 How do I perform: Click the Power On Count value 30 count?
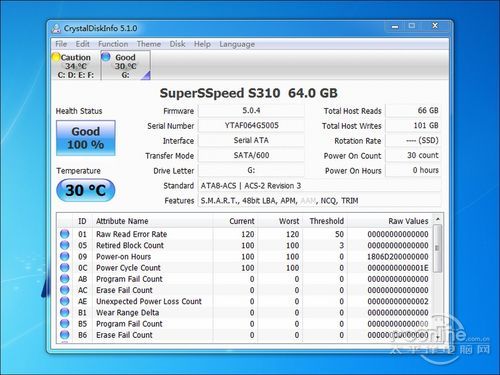(413, 155)
